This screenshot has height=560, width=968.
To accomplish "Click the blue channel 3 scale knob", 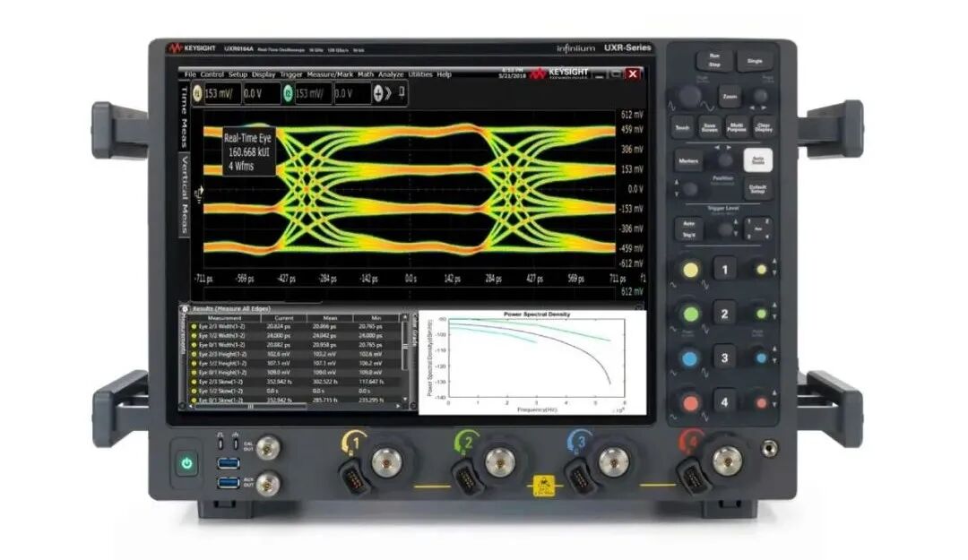I will pos(690,358).
